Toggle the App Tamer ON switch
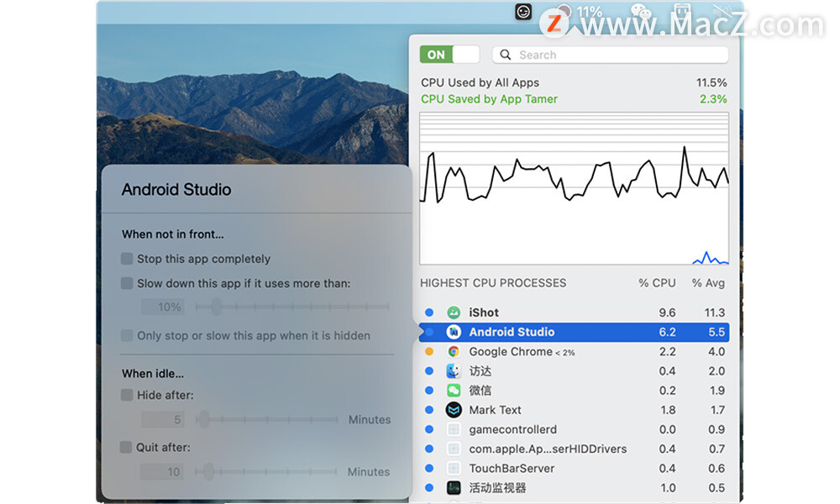840x504 pixels. tap(449, 55)
